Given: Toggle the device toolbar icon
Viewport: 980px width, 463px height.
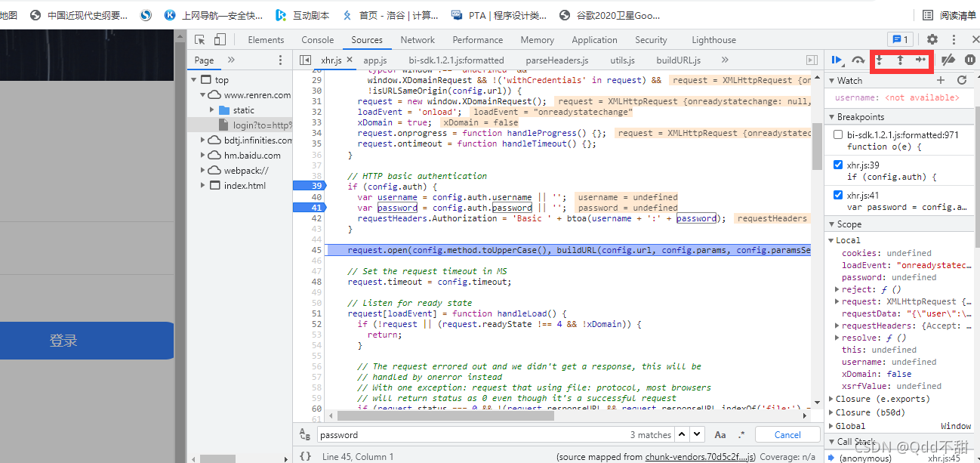Looking at the screenshot, I should pos(220,39).
